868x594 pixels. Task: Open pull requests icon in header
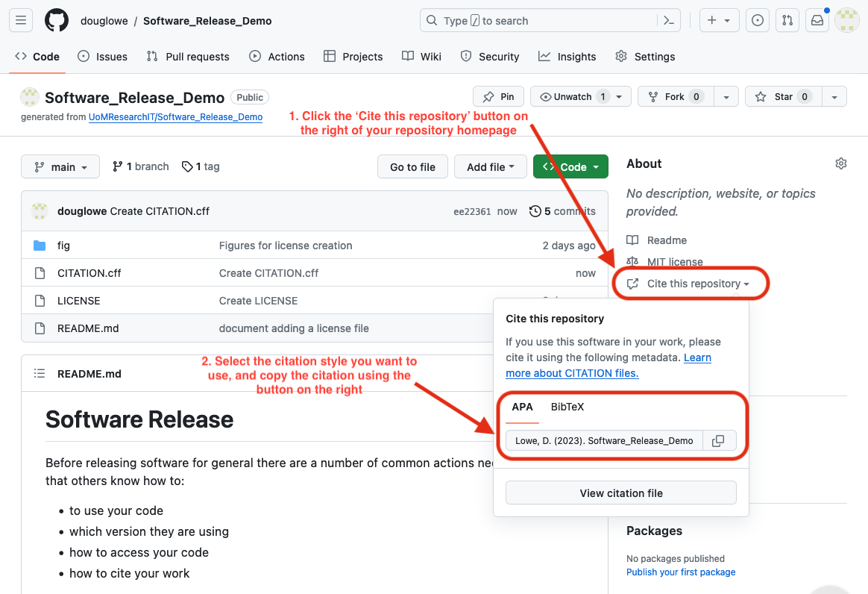click(787, 20)
